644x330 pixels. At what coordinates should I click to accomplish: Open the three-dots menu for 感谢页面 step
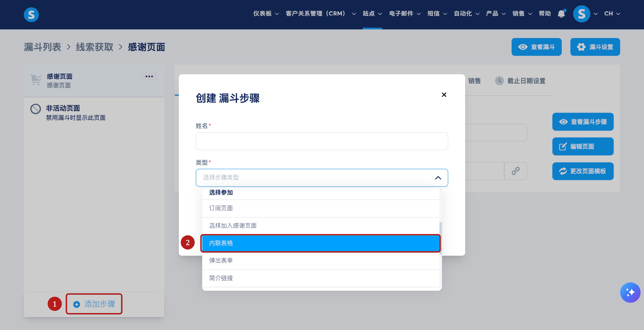pos(149,76)
